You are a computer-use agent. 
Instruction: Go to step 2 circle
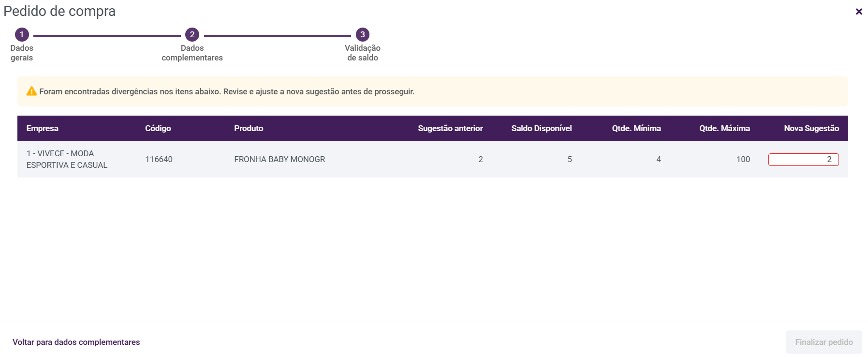(x=192, y=34)
